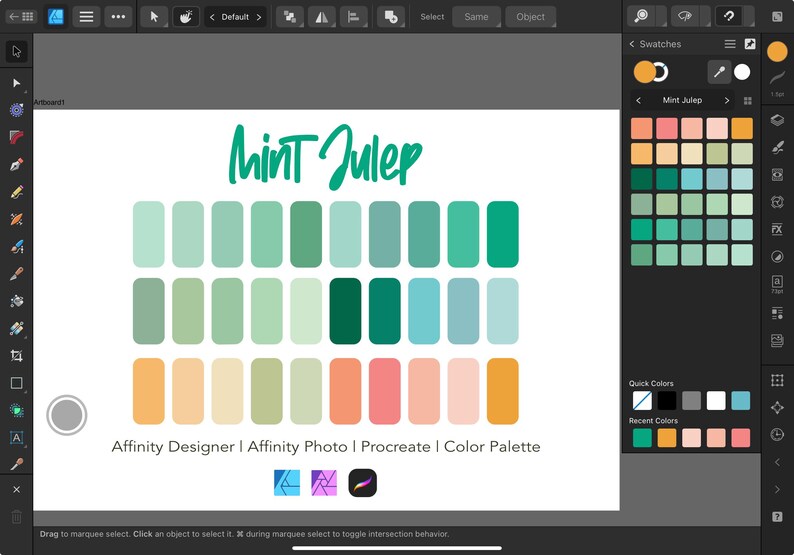Switch to next palette after Mint Julep
794x555 pixels.
(727, 100)
